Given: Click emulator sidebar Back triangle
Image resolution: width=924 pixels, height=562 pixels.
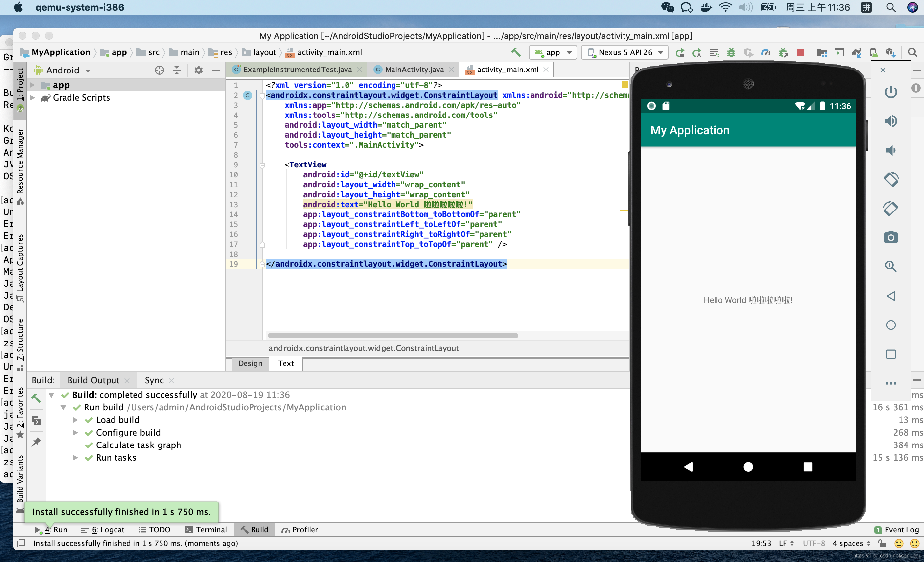Looking at the screenshot, I should [x=891, y=296].
